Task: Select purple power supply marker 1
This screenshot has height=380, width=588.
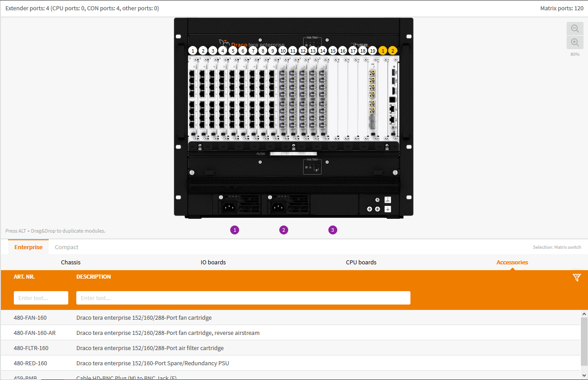Action: pos(235,230)
